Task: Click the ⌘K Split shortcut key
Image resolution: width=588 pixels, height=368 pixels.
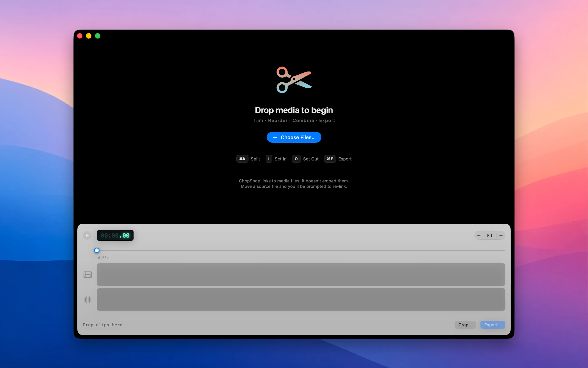Action: (242, 159)
